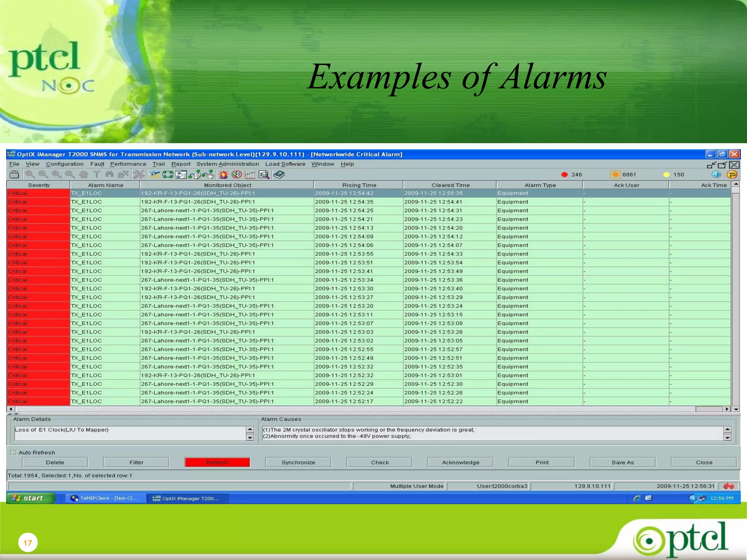The width and height of the screenshot is (747, 560).
Task: Click the funnel filter toolbar icon
Action: [97, 175]
